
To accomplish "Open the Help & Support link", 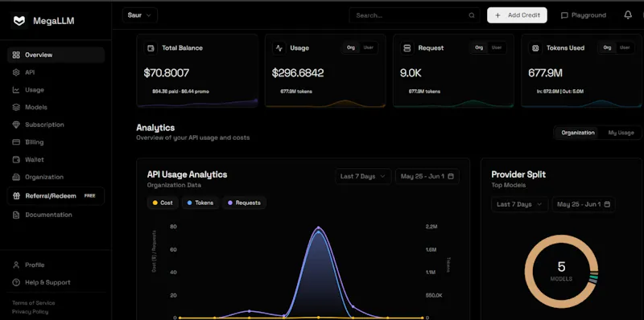I will (x=42, y=282).
